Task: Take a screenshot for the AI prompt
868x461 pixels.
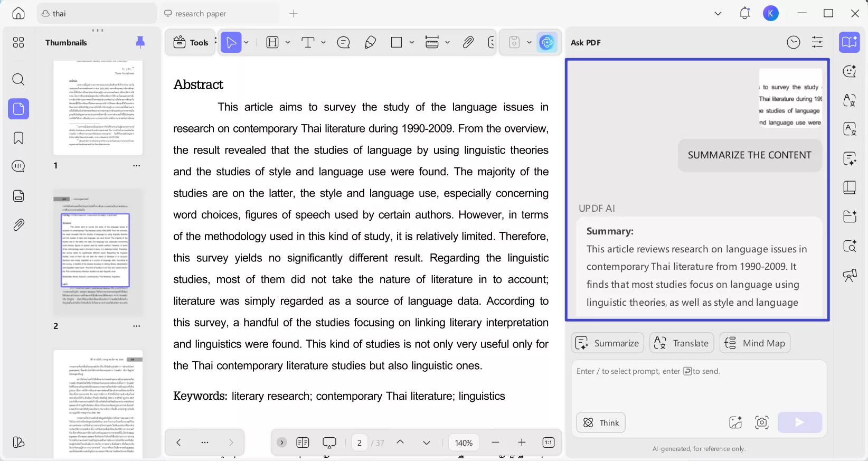Action: click(762, 422)
